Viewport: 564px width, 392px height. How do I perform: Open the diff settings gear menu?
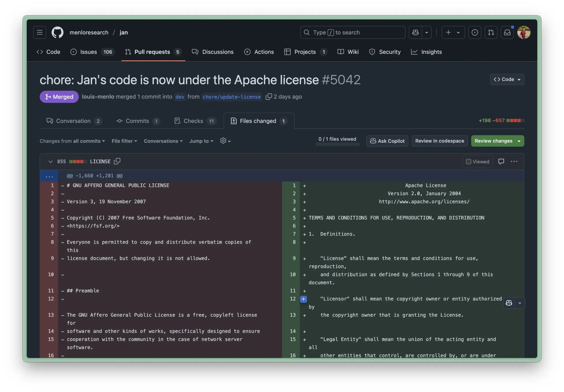click(x=225, y=141)
